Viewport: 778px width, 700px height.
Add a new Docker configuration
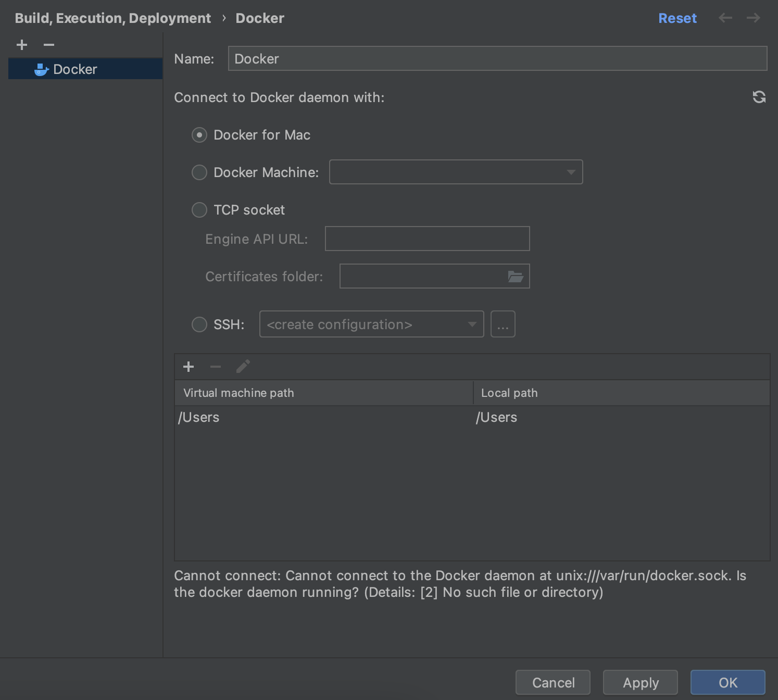point(22,45)
